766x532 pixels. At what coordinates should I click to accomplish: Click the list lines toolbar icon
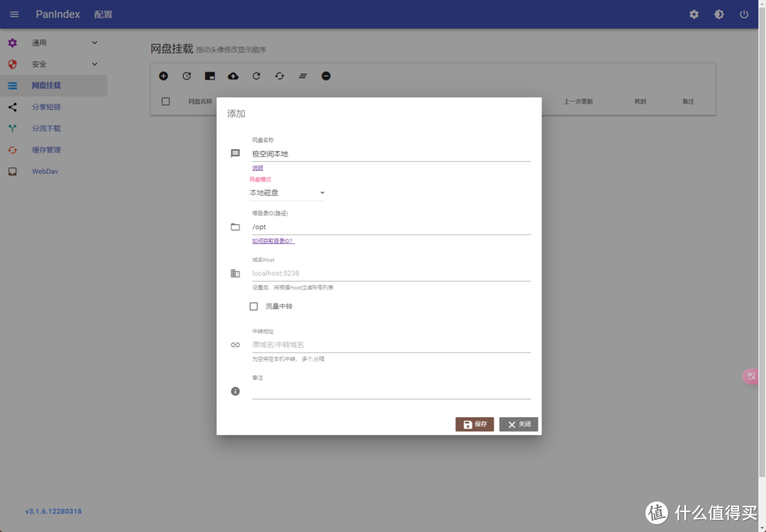303,76
